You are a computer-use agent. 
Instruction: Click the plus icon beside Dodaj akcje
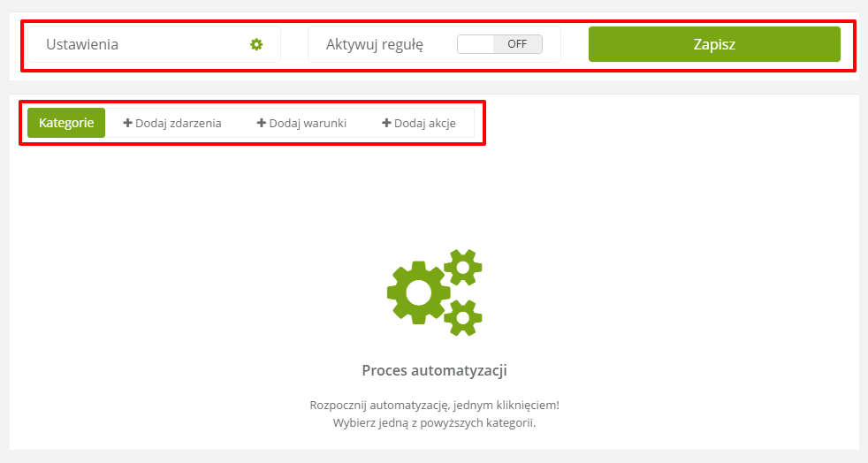tap(386, 123)
